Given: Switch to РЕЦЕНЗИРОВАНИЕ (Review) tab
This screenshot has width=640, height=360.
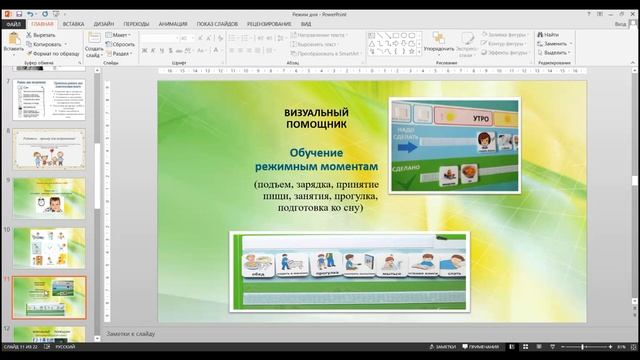Looking at the screenshot, I should coord(269,24).
